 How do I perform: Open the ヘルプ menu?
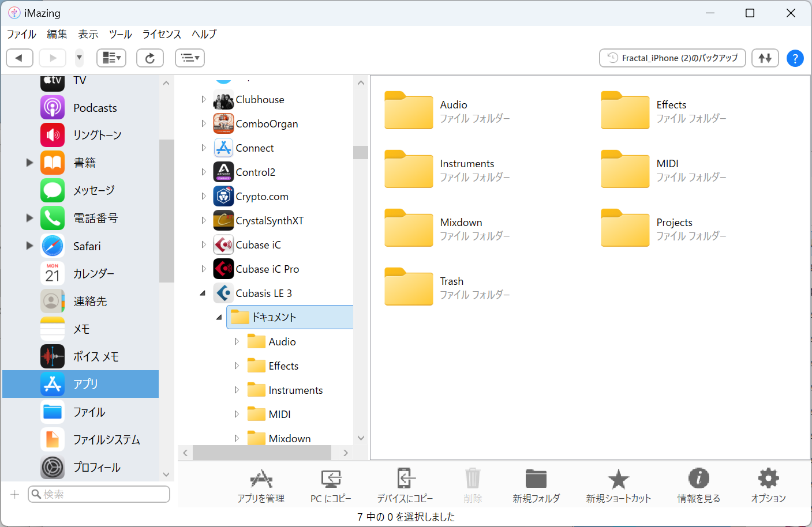click(204, 35)
